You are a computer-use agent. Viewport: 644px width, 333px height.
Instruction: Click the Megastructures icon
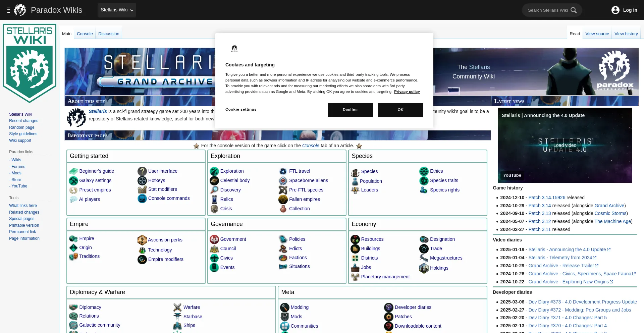point(424,258)
